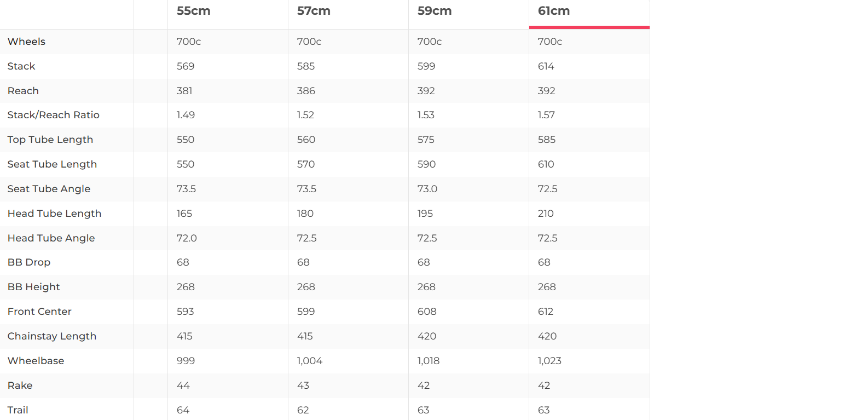
Task: Click the BB Drop row label
Action: (29, 262)
